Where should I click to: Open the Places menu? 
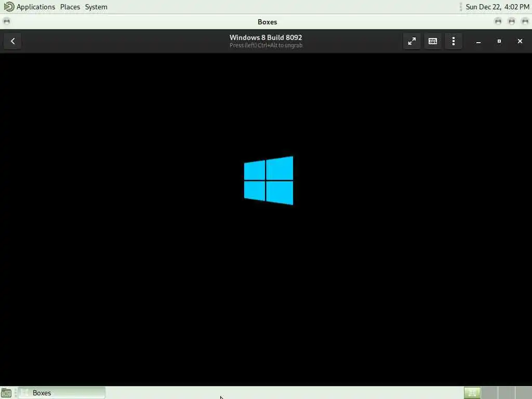(70, 7)
